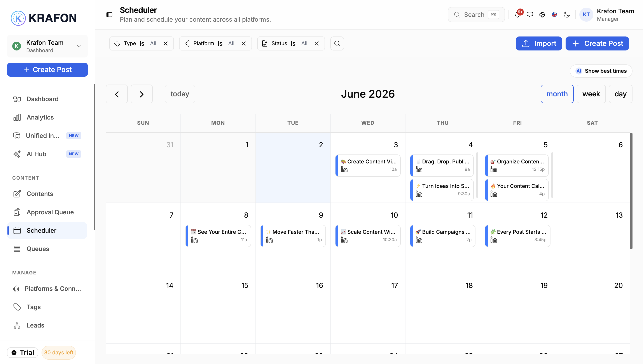This screenshot has height=364, width=643.
Task: Open 'Every Post Starts...' post at 3:45p
Action: pyautogui.click(x=517, y=236)
